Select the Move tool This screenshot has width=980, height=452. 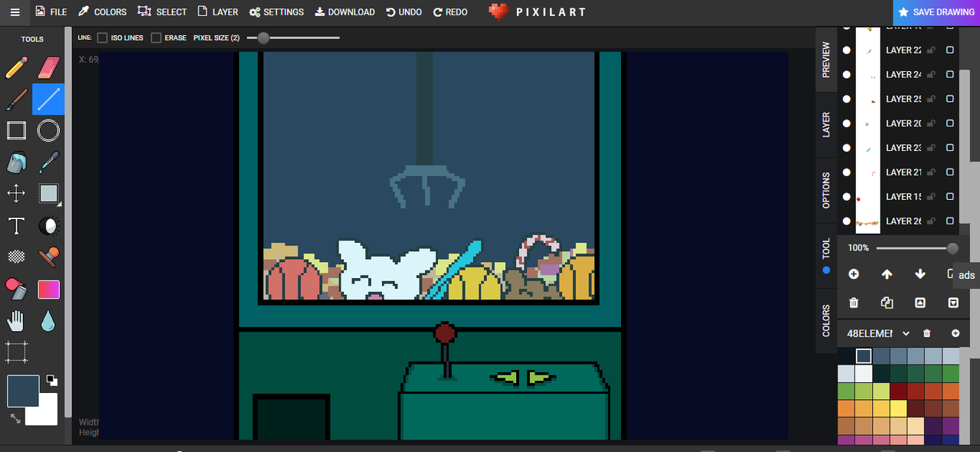[x=16, y=194]
